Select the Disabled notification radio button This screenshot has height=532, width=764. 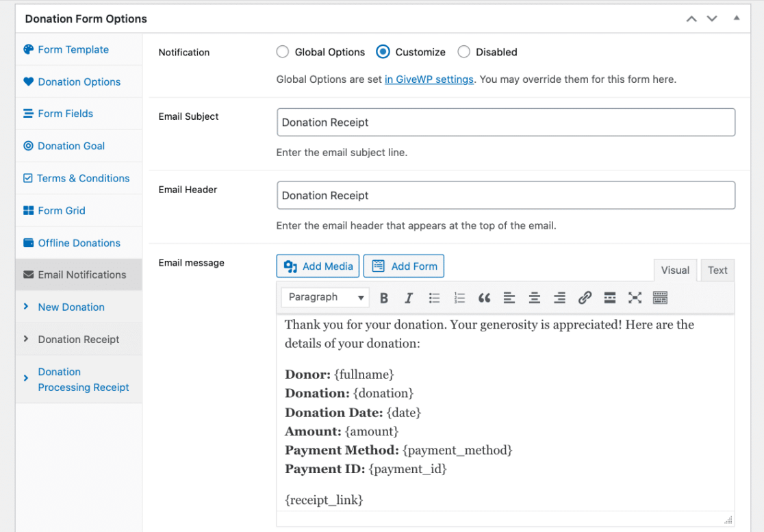tap(464, 51)
